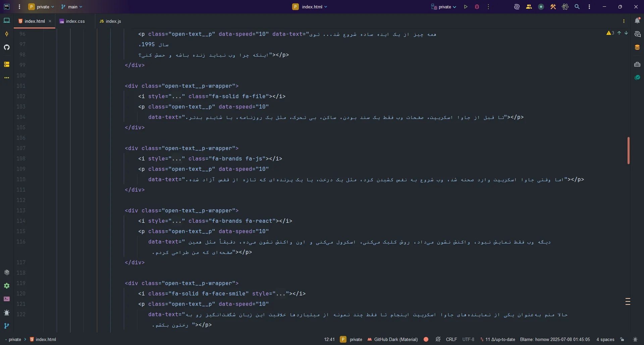The height and width of the screenshot is (345, 644).
Task: Open the private project switcher dropdown
Action: pos(41,7)
